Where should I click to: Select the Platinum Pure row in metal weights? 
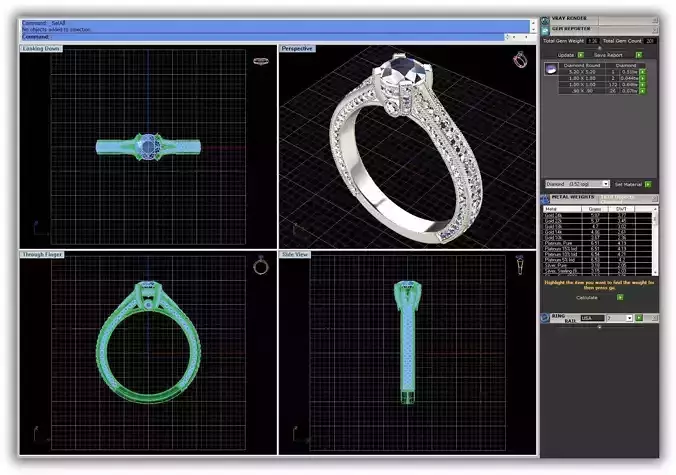click(597, 243)
